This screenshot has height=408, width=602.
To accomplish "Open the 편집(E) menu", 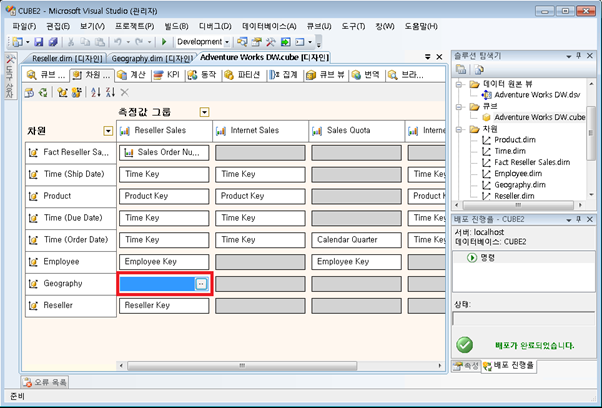I will tap(58, 26).
